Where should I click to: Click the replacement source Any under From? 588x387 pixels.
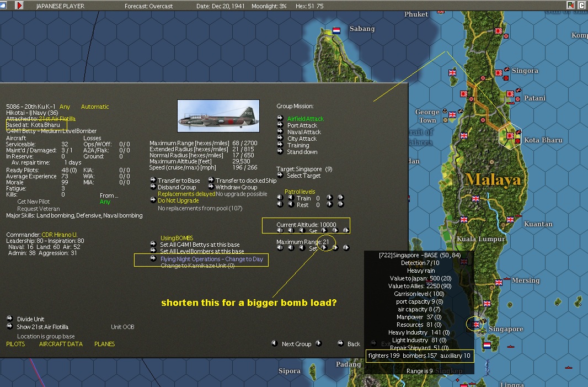coord(105,202)
